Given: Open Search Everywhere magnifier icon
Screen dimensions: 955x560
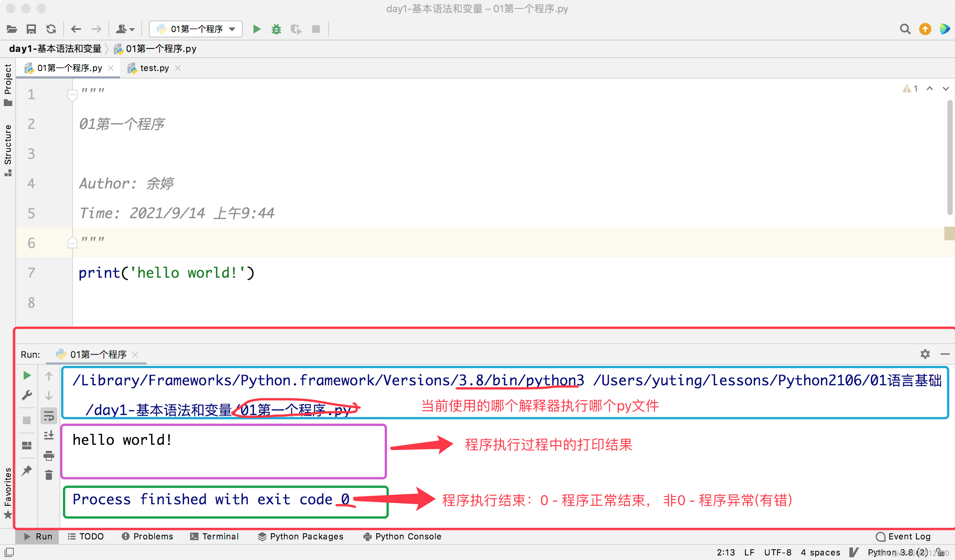Looking at the screenshot, I should pyautogui.click(x=905, y=29).
